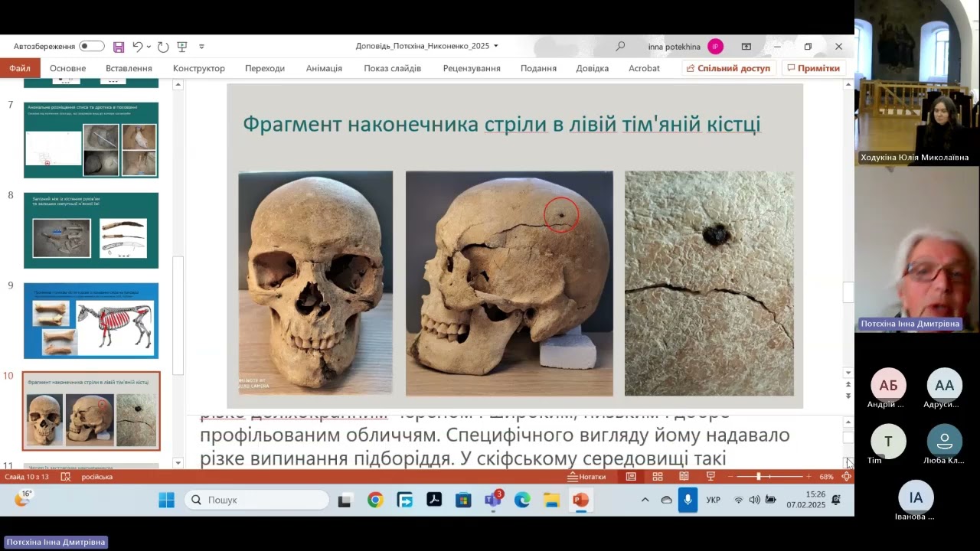Click the notes pane scroll-up arrow
The height and width of the screenshot is (551, 980).
pyautogui.click(x=848, y=422)
